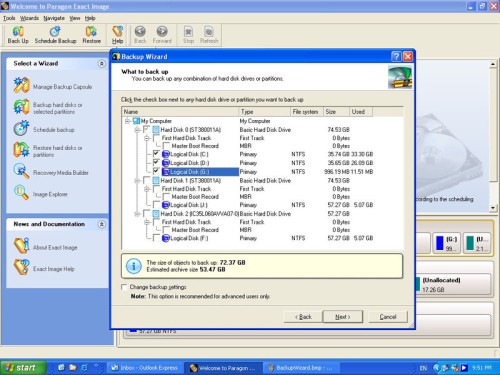Click the Restore toolbar icon
Screen dimensions: 500x375
[x=91, y=35]
